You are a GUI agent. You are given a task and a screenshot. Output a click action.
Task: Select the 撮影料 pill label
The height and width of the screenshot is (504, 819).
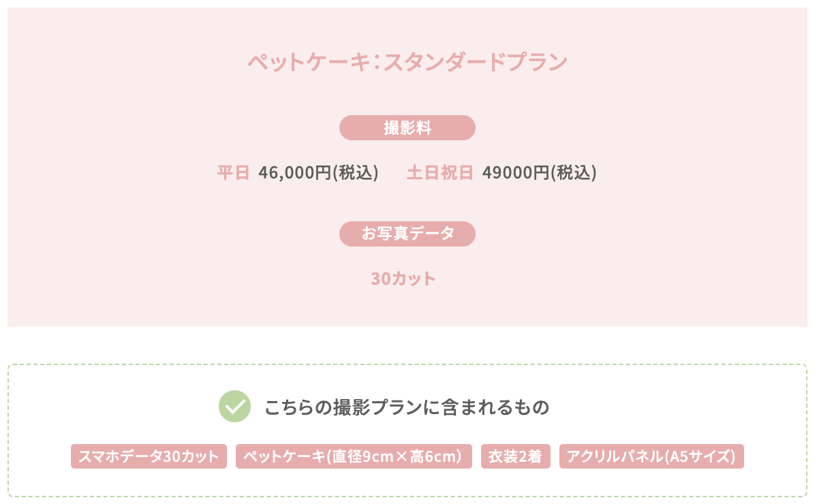407,127
